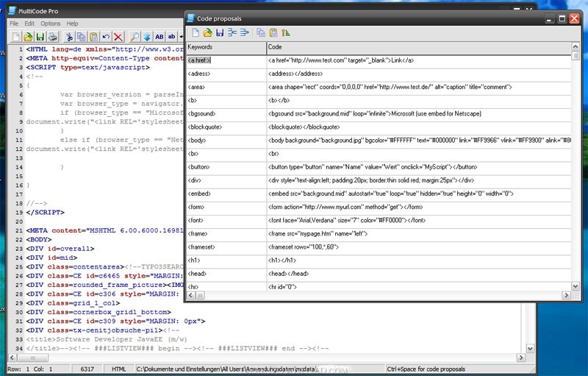This screenshot has height=376, width=588.
Task: Save file in MultiCode main toolbar
Action: pyautogui.click(x=39, y=37)
